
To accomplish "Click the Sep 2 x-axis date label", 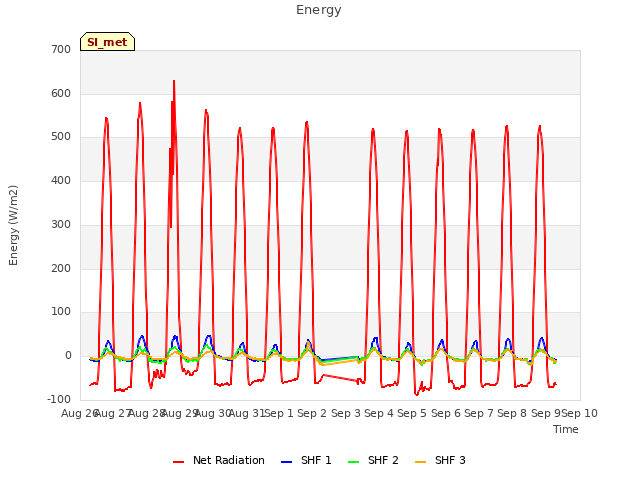I will pyautogui.click(x=312, y=413).
